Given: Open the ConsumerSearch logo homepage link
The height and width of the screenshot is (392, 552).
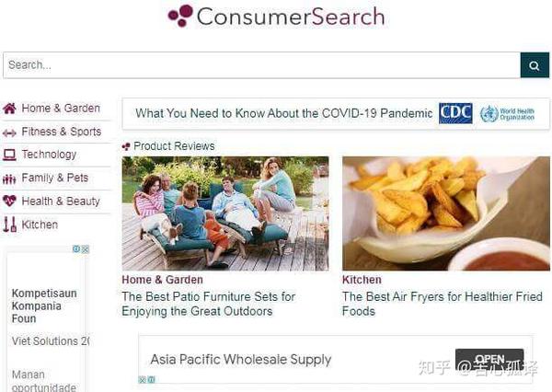Looking at the screenshot, I should [x=276, y=17].
